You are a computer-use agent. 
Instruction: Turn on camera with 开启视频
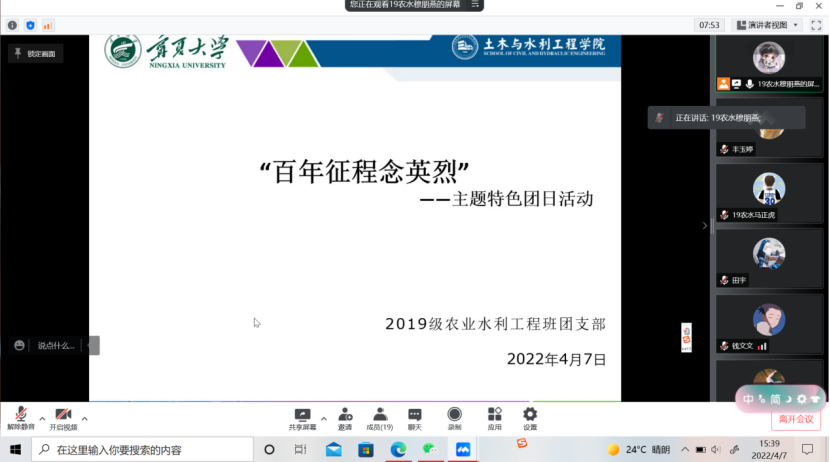(x=62, y=417)
